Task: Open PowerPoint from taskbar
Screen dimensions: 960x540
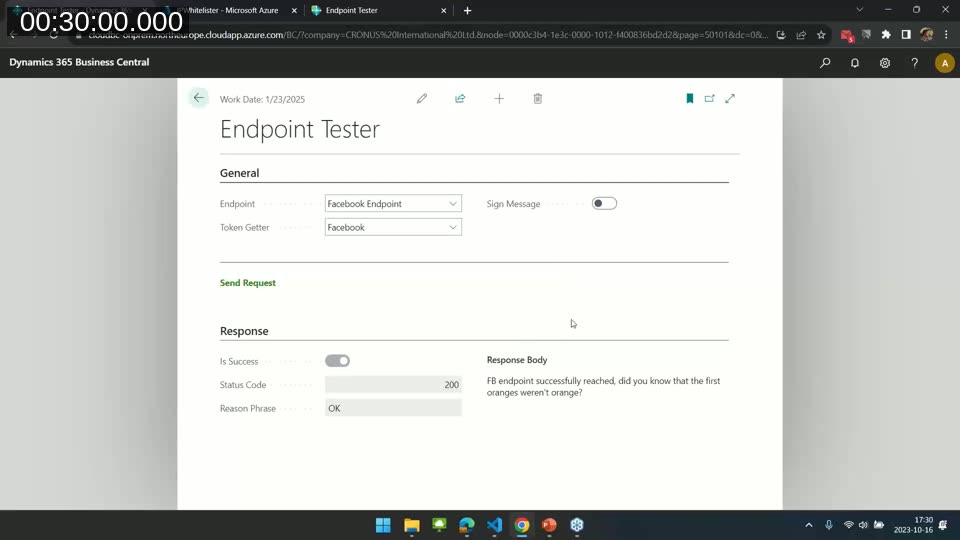Action: click(549, 525)
